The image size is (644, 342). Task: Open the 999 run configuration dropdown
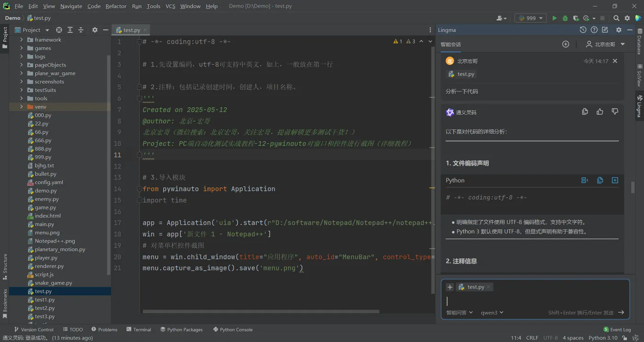pos(530,18)
